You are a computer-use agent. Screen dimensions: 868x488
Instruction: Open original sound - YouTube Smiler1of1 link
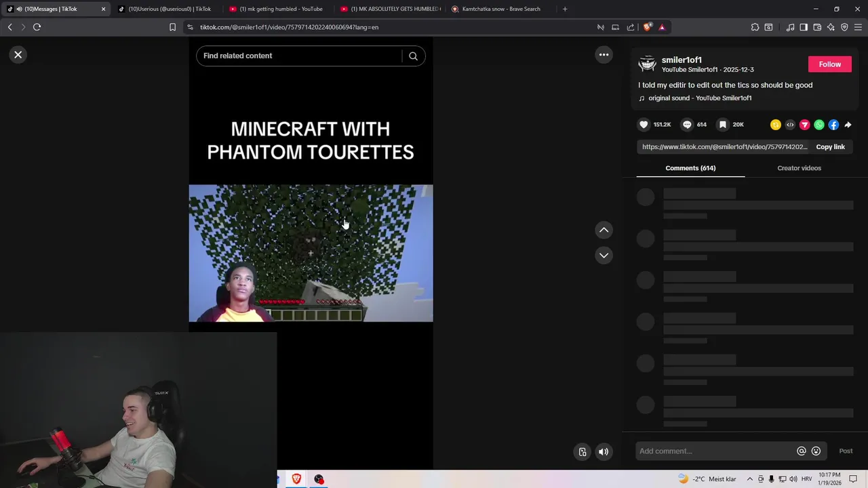700,98
